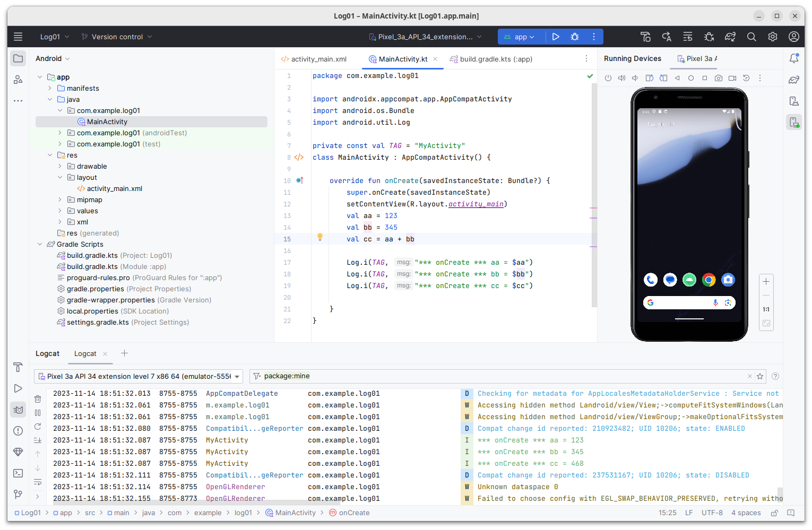Open app run configuration dropdown

[x=519, y=37]
